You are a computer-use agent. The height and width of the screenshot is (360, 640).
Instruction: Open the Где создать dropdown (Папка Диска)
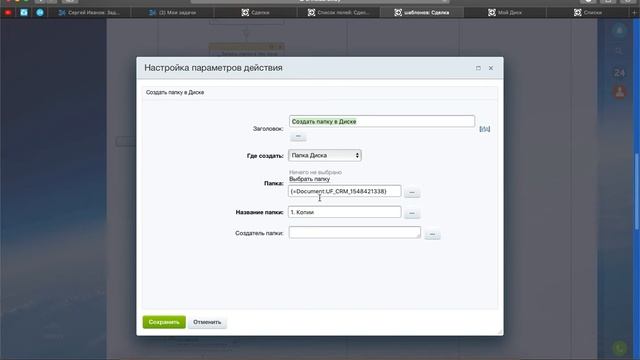(x=325, y=155)
